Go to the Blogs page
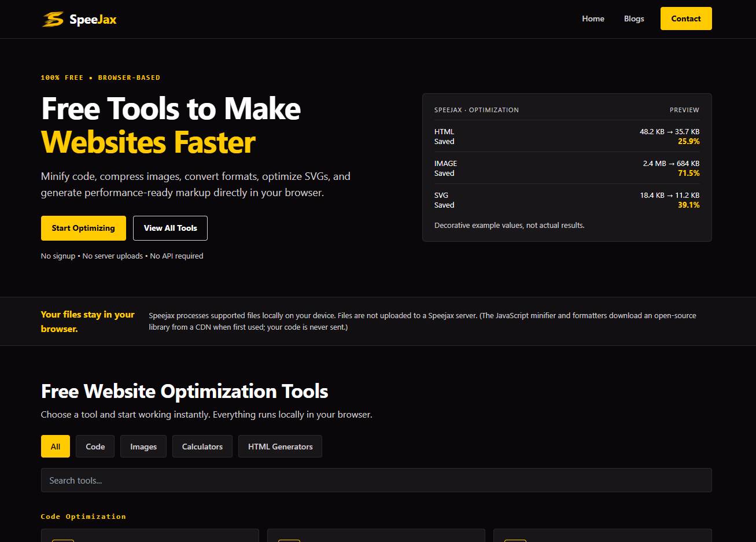The image size is (756, 542). [634, 19]
